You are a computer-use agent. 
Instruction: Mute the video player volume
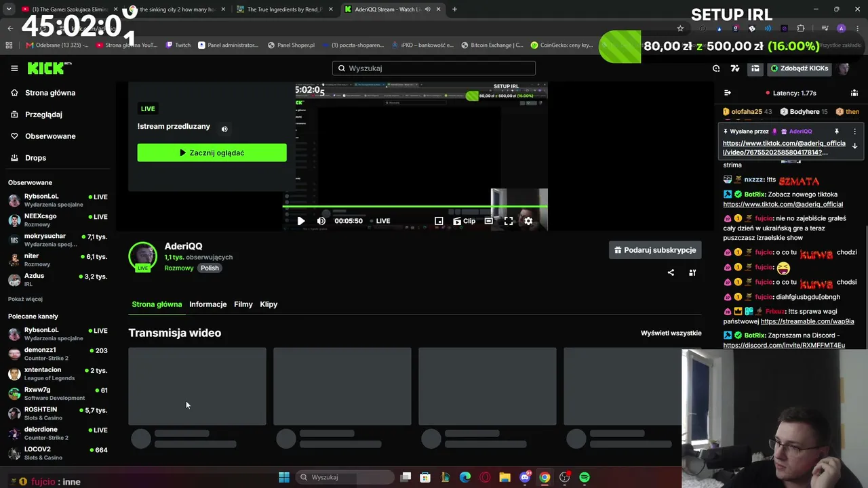(321, 221)
